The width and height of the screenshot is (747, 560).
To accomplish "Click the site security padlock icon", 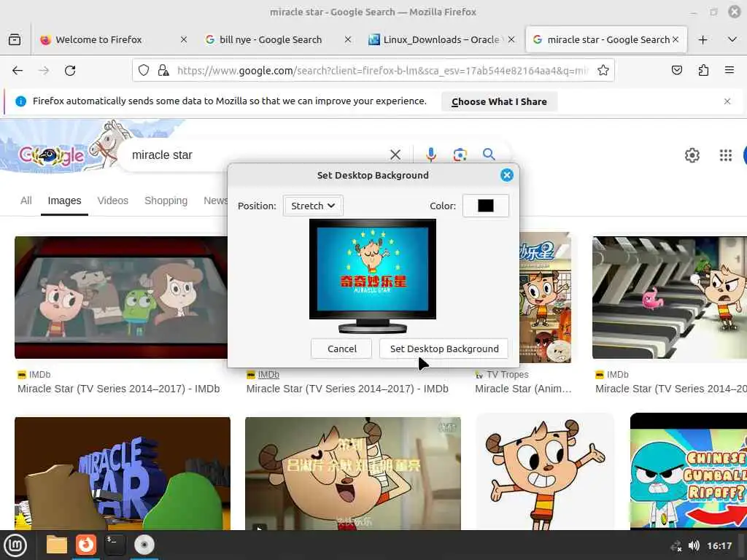I will (163, 71).
